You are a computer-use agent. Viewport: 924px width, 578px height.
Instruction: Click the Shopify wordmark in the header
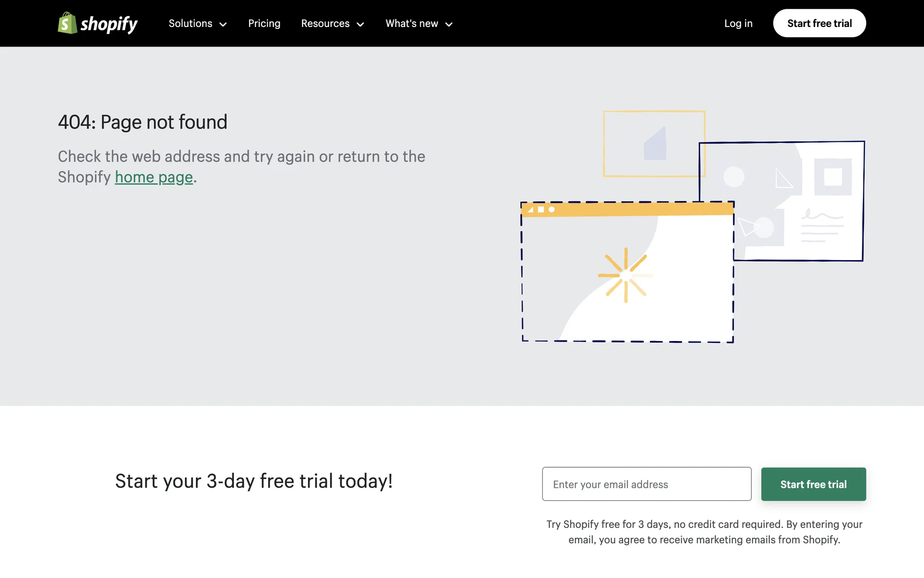point(109,24)
